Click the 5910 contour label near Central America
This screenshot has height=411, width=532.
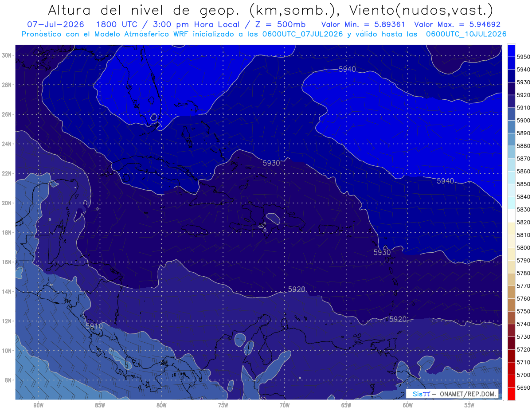point(94,326)
